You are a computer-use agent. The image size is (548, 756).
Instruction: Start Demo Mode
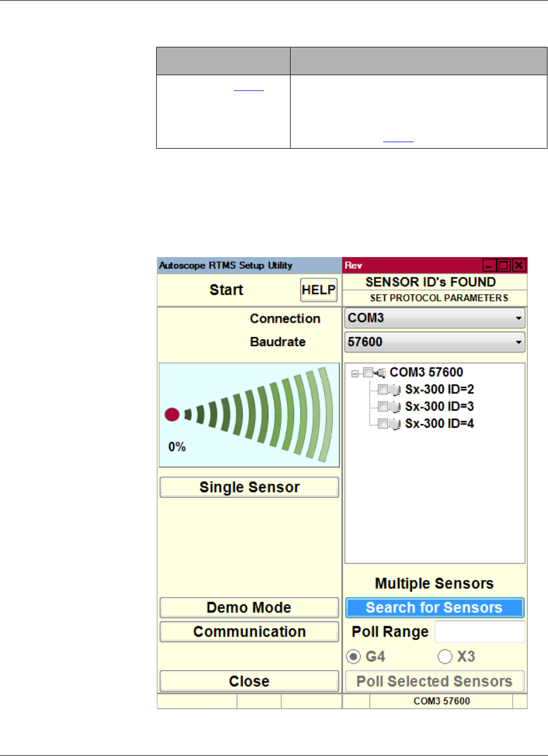click(249, 607)
